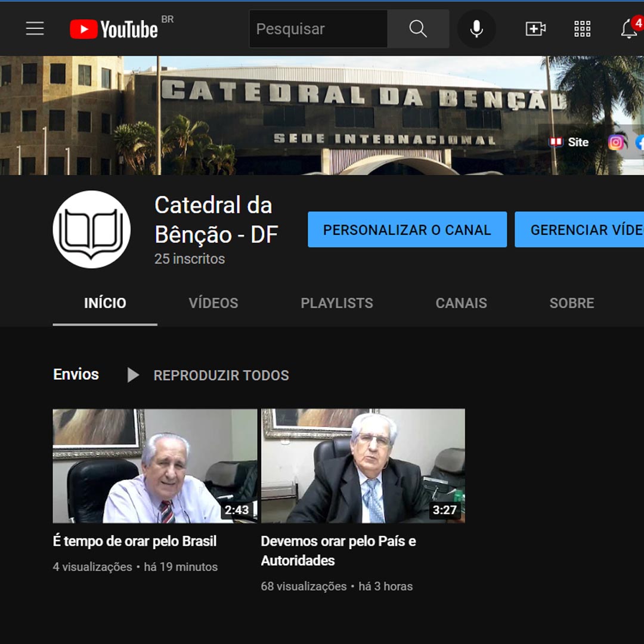Click '4 visualizações • há 19 minutos' text
This screenshot has height=644, width=644.
(135, 567)
